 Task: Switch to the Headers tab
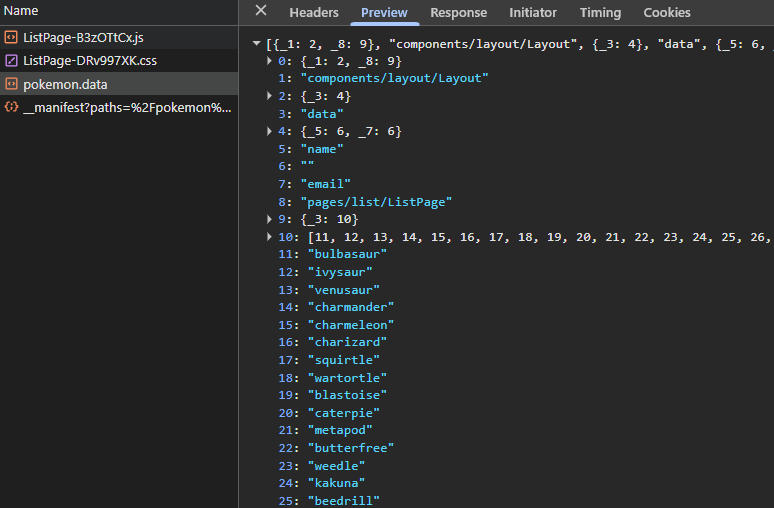tap(313, 13)
